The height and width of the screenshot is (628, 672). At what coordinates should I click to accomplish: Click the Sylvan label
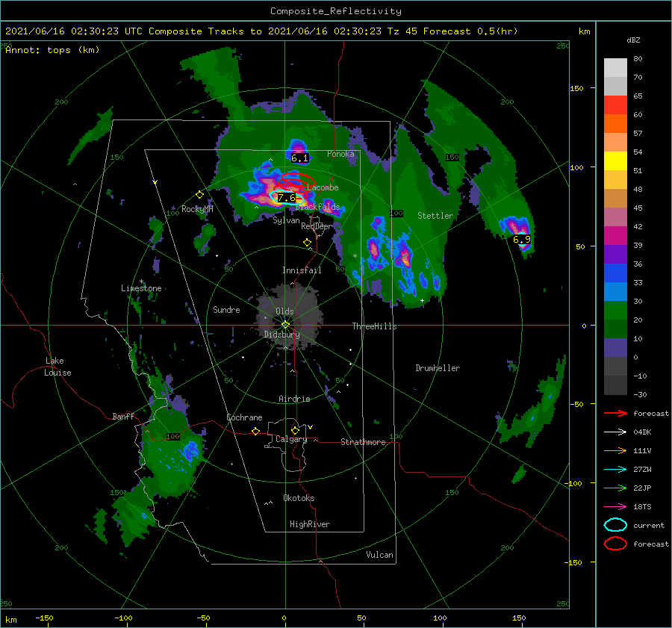(286, 220)
